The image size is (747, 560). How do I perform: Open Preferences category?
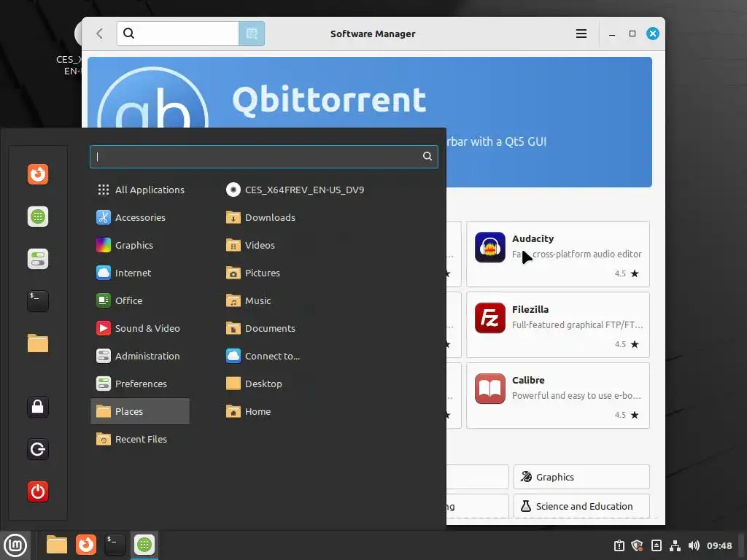coord(140,384)
